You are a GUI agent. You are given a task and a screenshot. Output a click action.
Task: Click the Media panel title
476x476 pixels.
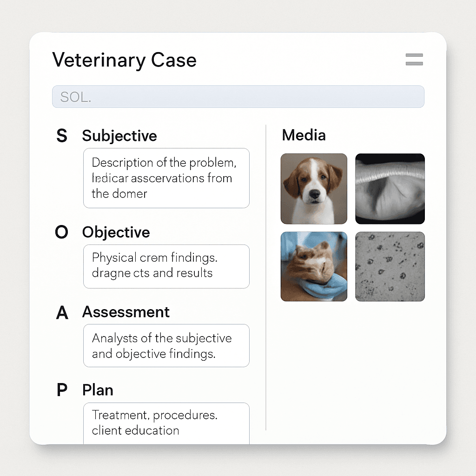303,135
